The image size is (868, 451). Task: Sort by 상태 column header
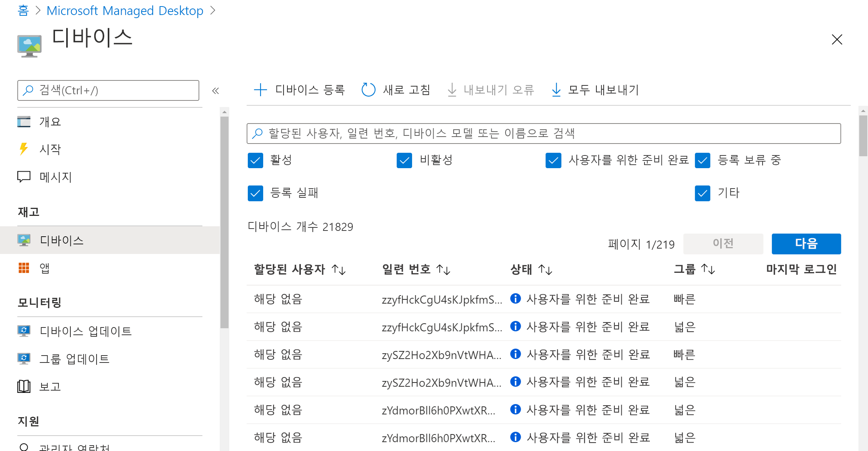[x=529, y=269]
